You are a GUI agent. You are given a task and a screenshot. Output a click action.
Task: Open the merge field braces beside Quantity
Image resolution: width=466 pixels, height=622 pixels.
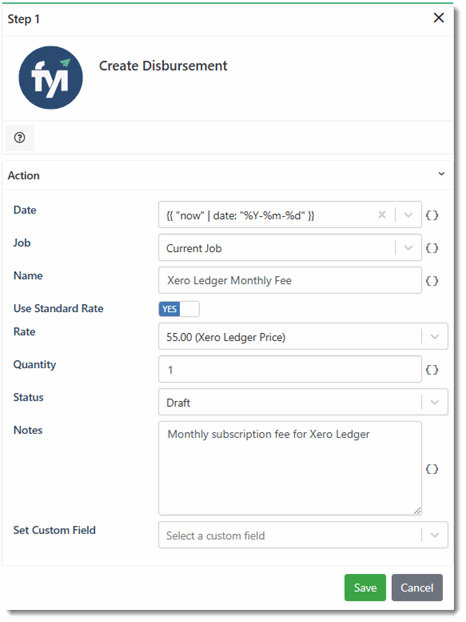tap(432, 370)
